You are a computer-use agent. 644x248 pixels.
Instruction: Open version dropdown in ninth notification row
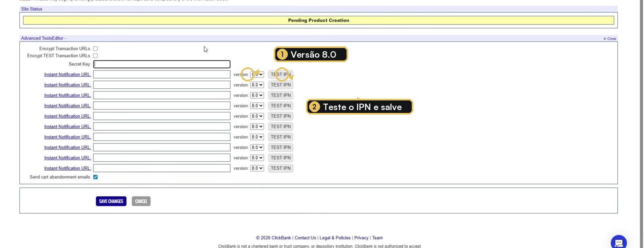(257, 158)
